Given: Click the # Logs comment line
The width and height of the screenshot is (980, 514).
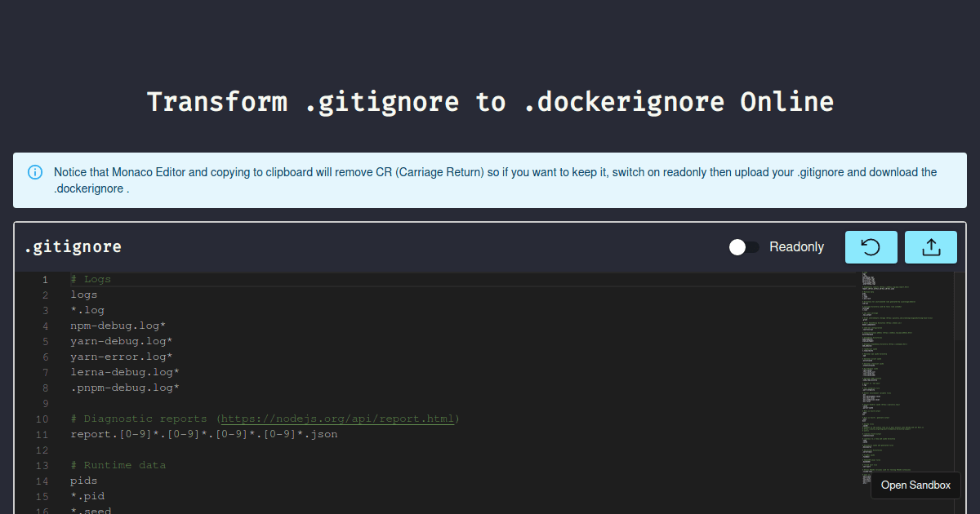Looking at the screenshot, I should pos(88,278).
